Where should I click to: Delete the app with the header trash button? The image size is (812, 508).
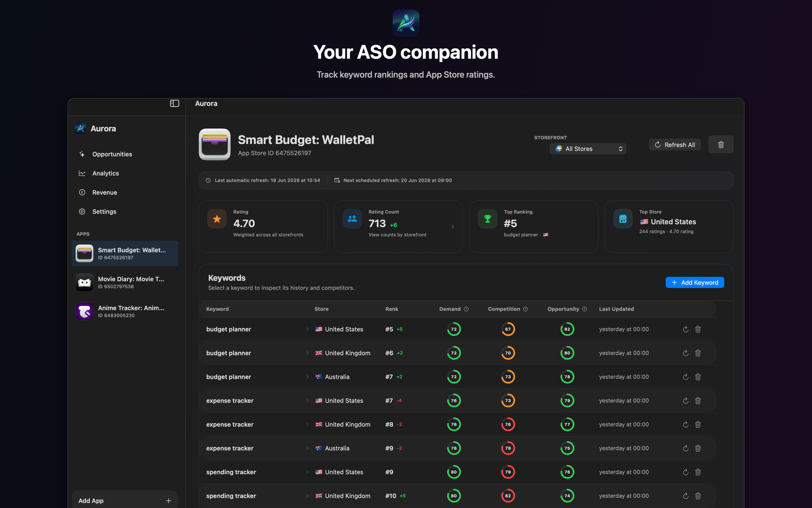[721, 145]
